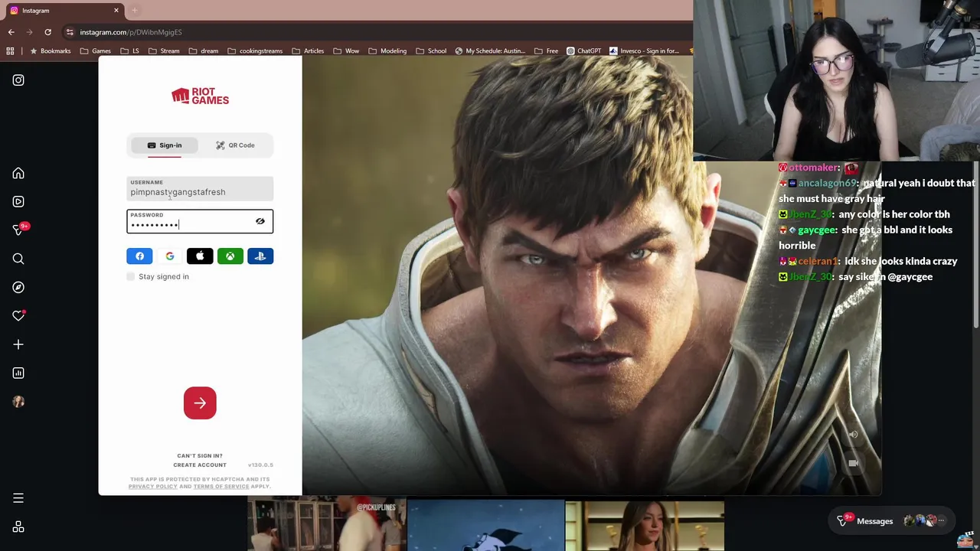Click the browser forward arrow
This screenshot has width=980, height=551.
[x=29, y=32]
